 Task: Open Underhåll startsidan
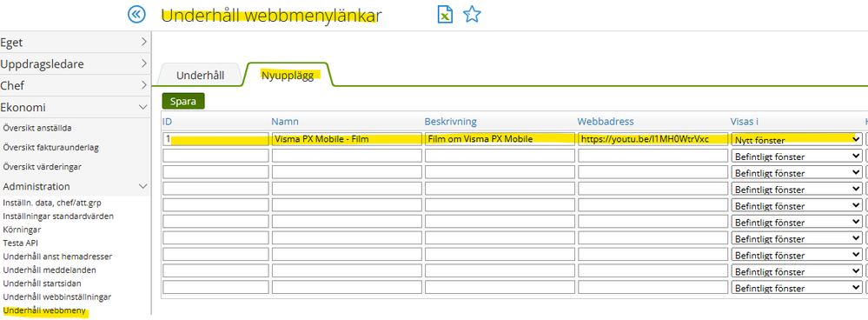point(42,283)
